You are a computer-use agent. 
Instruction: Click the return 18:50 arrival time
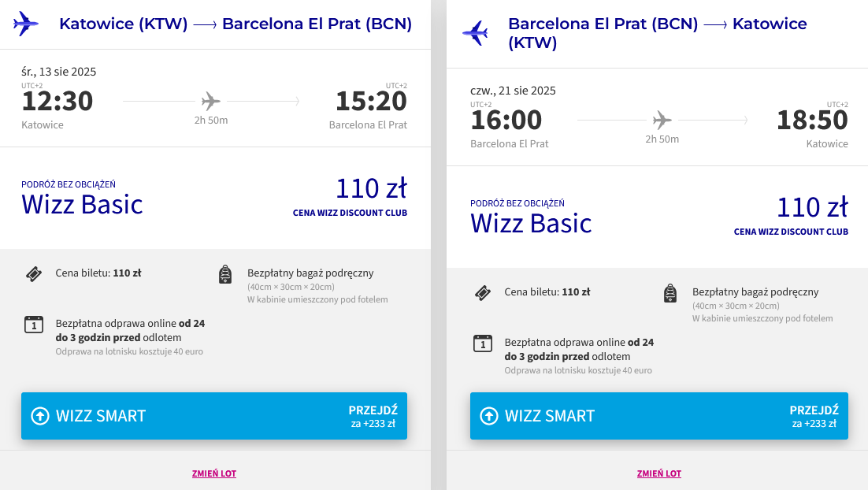[x=812, y=121]
